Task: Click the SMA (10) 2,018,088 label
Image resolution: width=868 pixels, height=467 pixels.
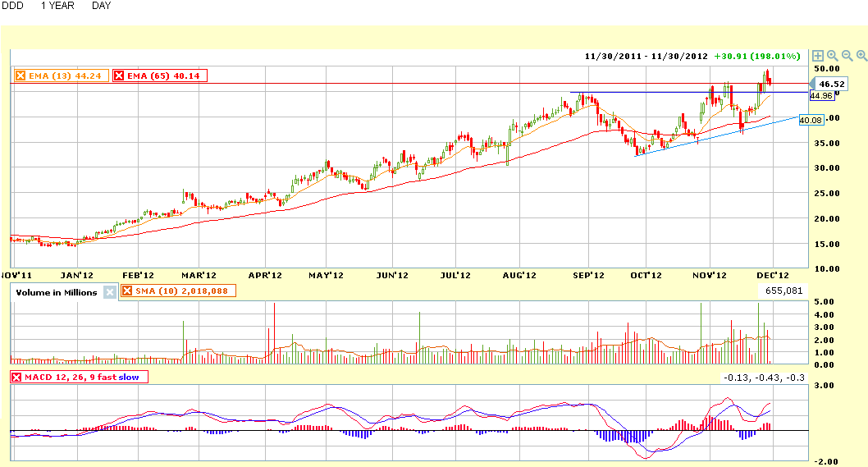Action: tap(181, 291)
